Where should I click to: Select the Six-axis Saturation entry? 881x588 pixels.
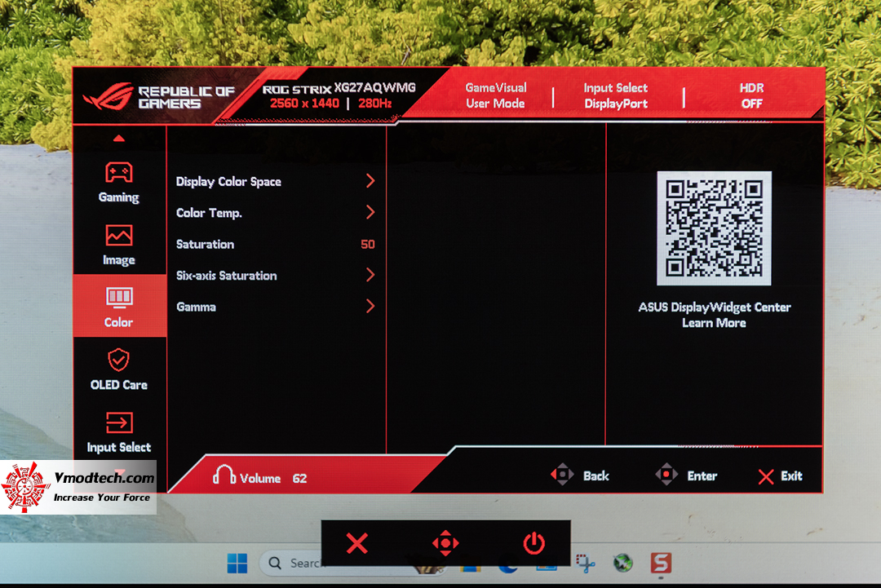click(x=276, y=276)
